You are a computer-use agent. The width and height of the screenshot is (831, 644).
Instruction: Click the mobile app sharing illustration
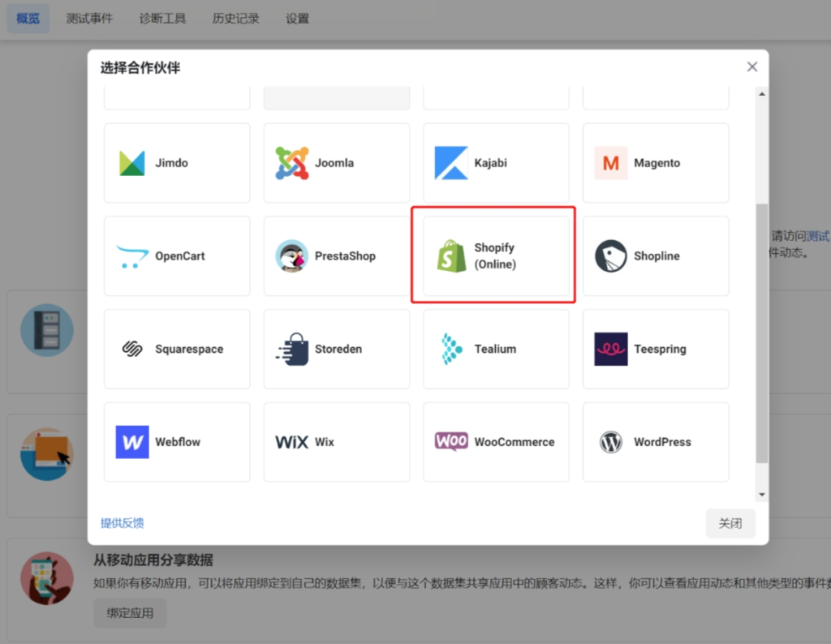pyautogui.click(x=47, y=578)
